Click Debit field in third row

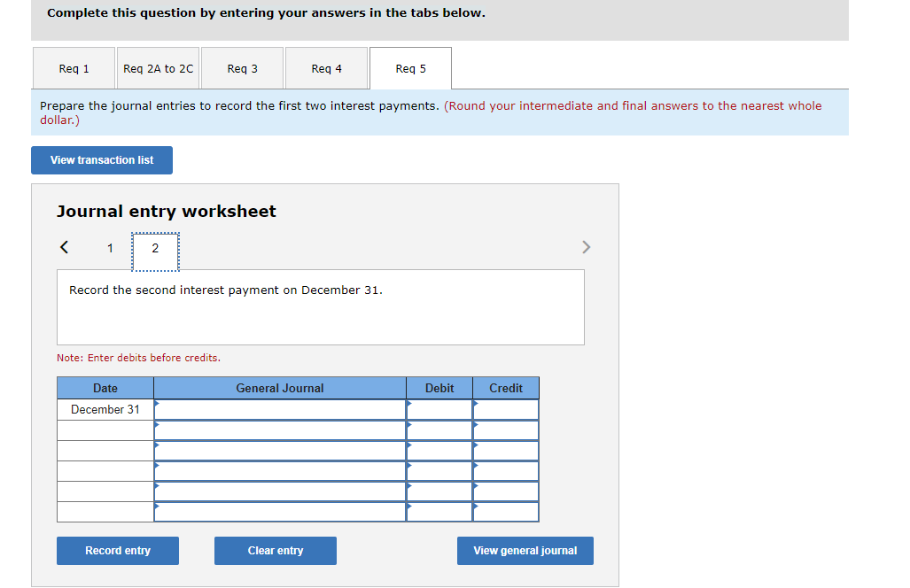(439, 451)
